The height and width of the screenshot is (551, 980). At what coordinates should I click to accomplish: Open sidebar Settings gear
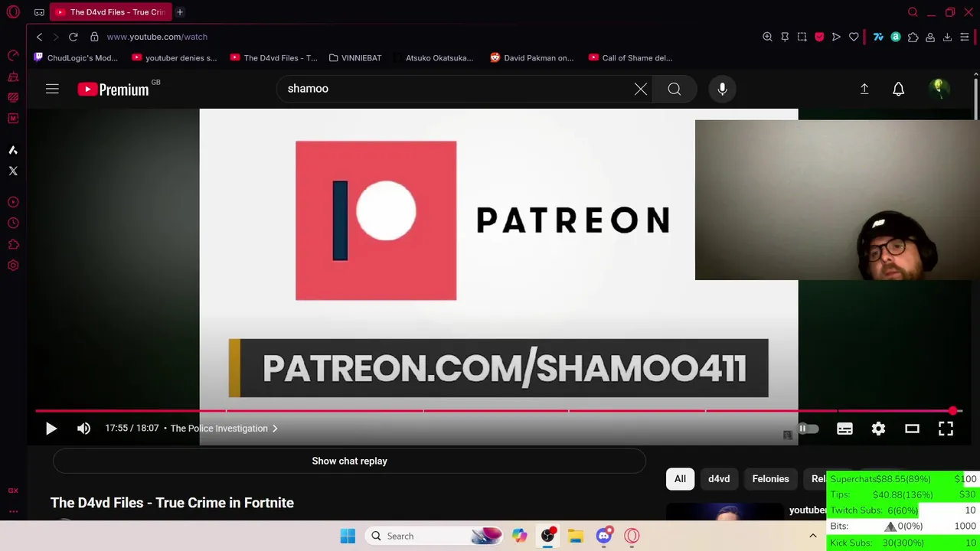[13, 266]
